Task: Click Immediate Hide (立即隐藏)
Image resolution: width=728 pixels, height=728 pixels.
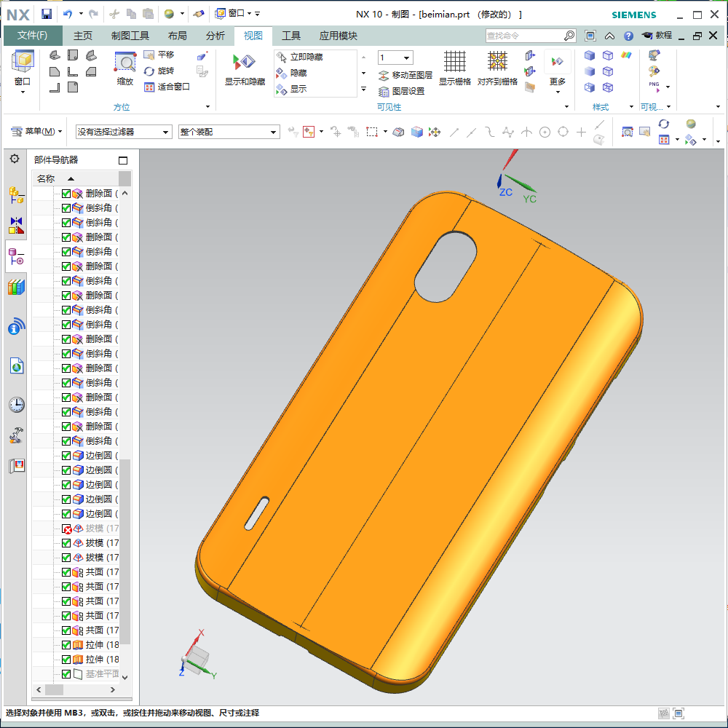Action: pos(299,57)
